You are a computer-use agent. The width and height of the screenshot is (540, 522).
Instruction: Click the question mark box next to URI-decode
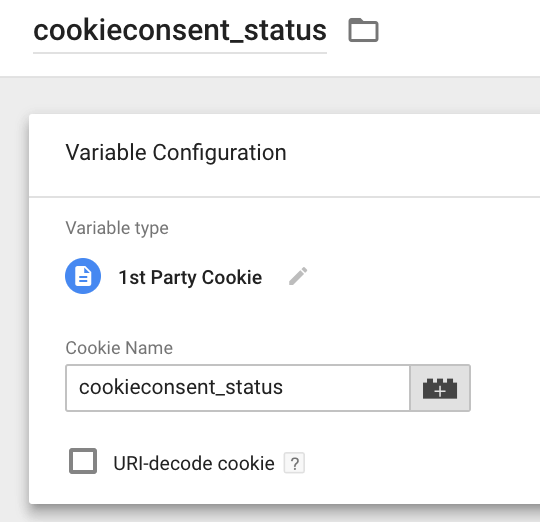(x=294, y=463)
